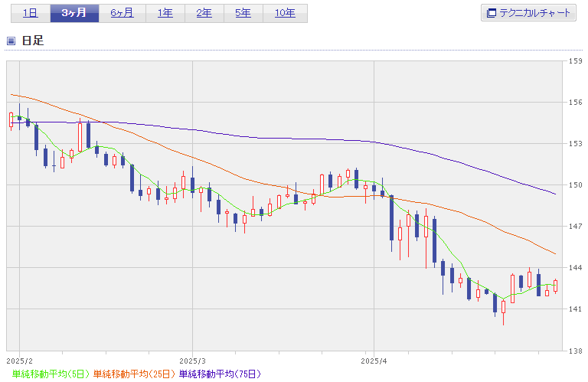Select the 3ヶ月 period tab
The height and width of the screenshot is (382, 588).
pyautogui.click(x=74, y=14)
